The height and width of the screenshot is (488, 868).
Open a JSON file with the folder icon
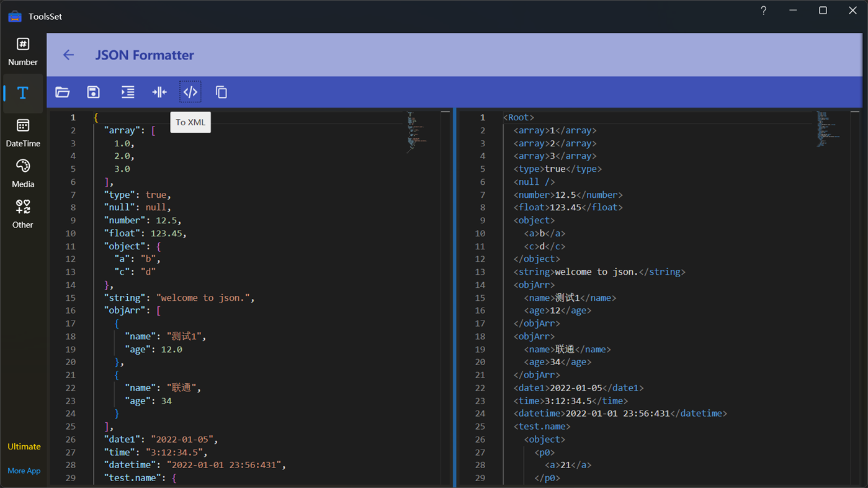(x=63, y=92)
